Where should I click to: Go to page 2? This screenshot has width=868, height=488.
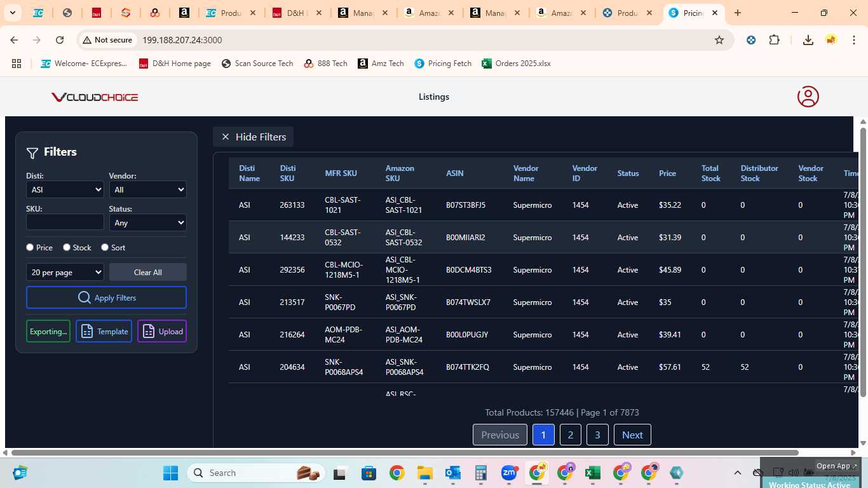tap(571, 435)
